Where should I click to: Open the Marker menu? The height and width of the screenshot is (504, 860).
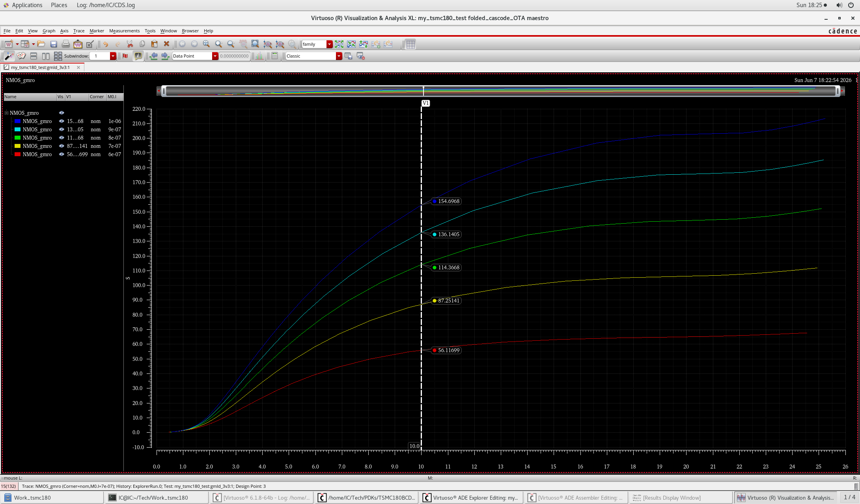click(x=97, y=31)
